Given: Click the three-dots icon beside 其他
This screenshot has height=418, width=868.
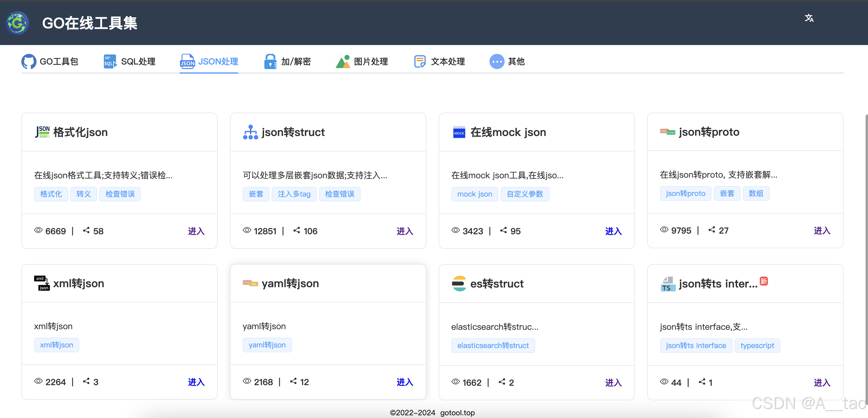Looking at the screenshot, I should tap(497, 61).
